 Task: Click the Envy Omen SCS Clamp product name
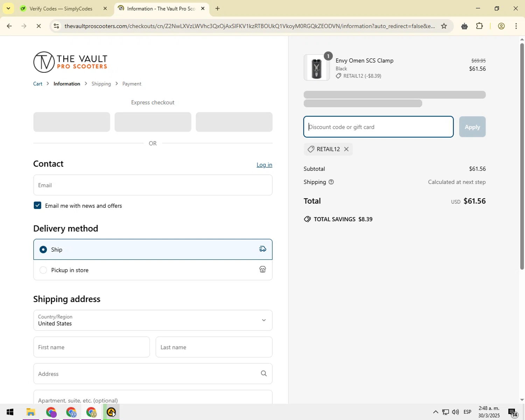pyautogui.click(x=364, y=61)
